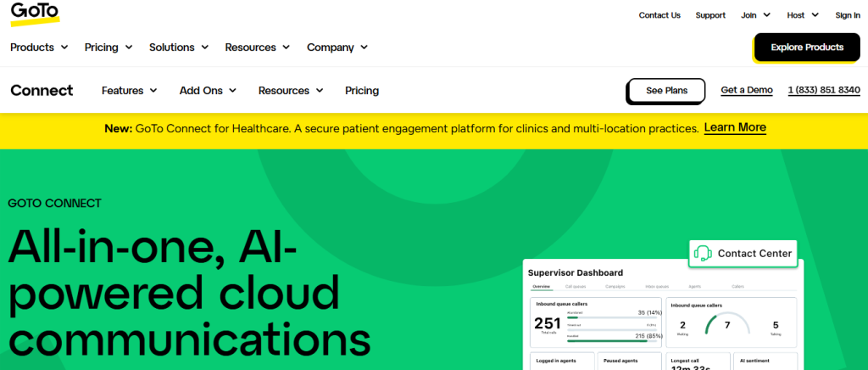The width and height of the screenshot is (868, 370).
Task: Expand the Products menu in top navigation
Action: (x=39, y=48)
